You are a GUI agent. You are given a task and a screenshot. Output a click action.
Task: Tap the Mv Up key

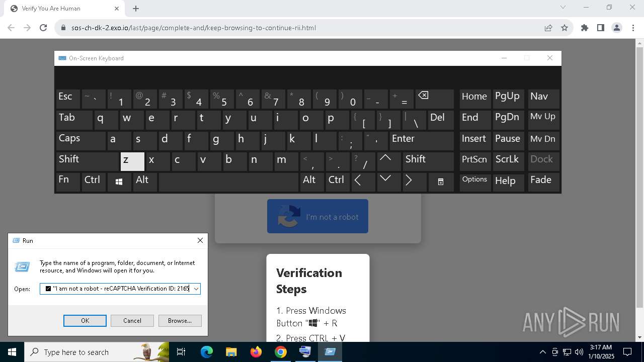coord(544,120)
